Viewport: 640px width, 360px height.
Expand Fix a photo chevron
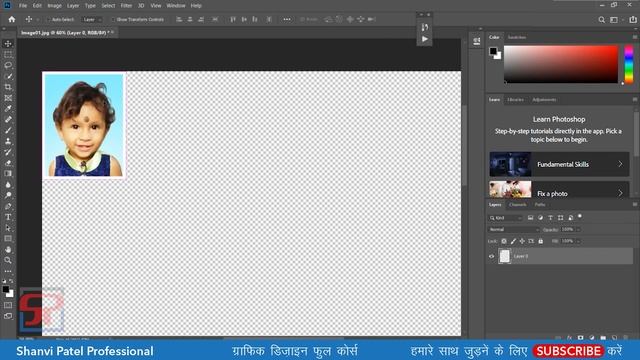(620, 193)
